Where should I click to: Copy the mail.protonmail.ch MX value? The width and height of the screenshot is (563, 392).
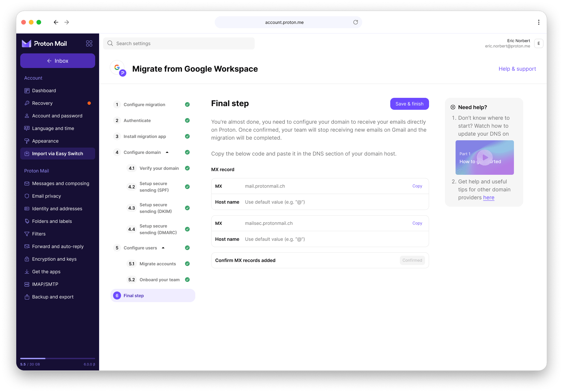point(417,186)
